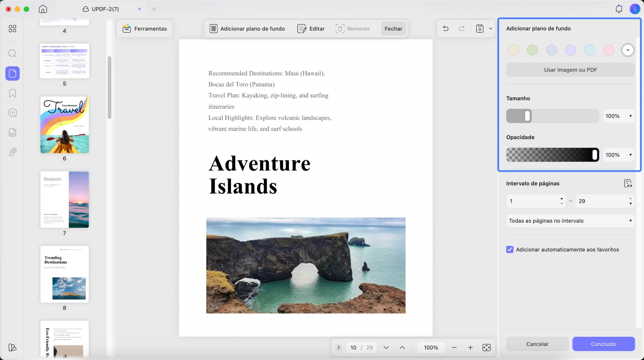Open Todas as páginas no intervalo dropdown
Image resolution: width=644 pixels, height=360 pixels.
[570, 221]
